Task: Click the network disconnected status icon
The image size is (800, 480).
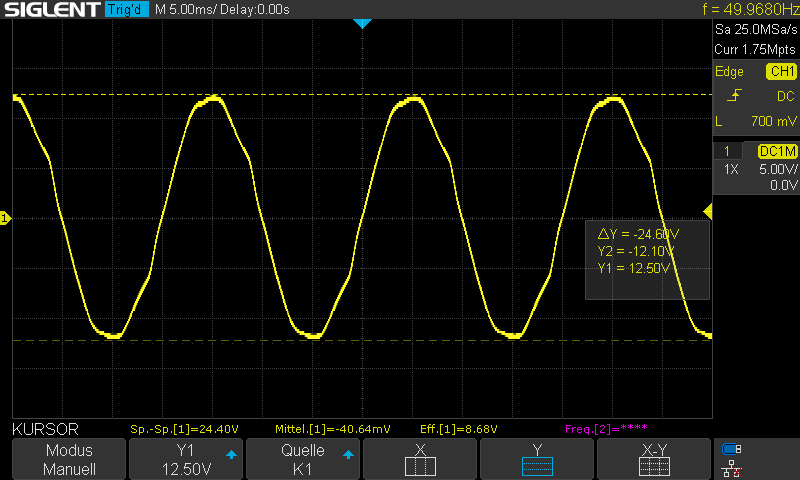Action: pyautogui.click(x=732, y=468)
